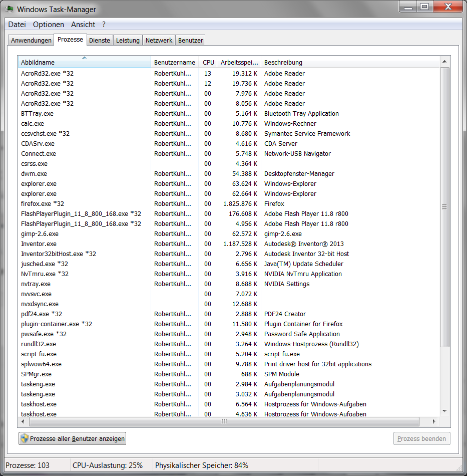Click the vertical scrollbar down arrow
Viewport: 467px width, 476px height.
[x=444, y=411]
